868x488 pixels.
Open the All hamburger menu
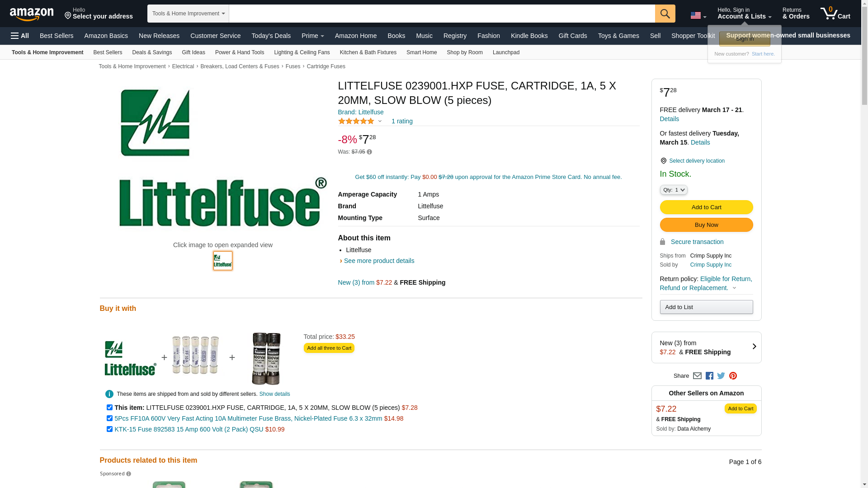pos(20,36)
